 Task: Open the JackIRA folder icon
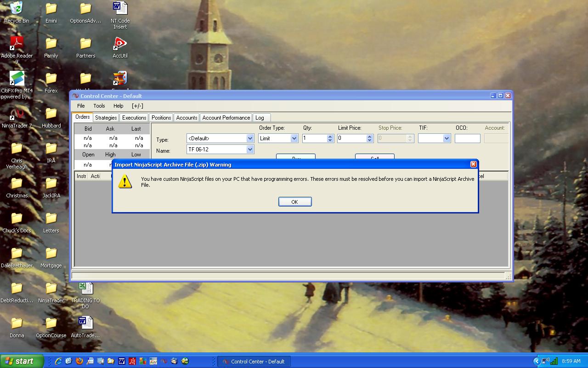51,188
